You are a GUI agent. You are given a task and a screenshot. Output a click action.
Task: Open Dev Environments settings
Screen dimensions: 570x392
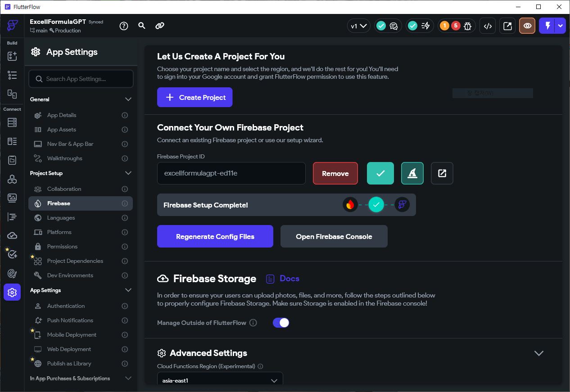click(x=81, y=275)
